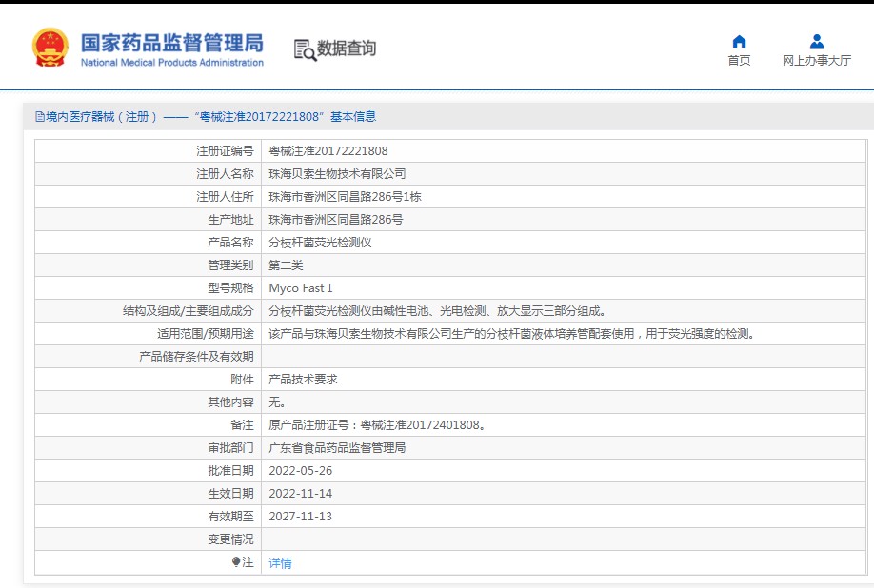
Task: Open the 详情 link
Action: pyautogui.click(x=280, y=563)
